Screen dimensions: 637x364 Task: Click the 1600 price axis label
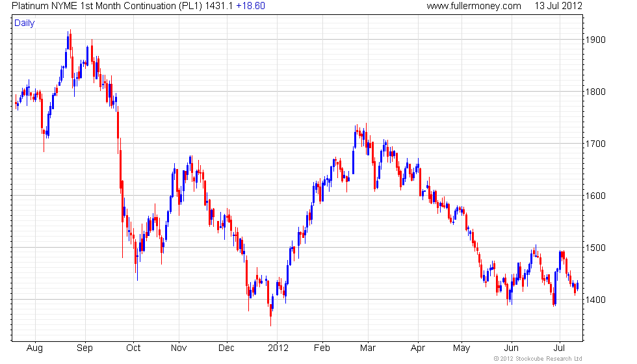click(595, 196)
